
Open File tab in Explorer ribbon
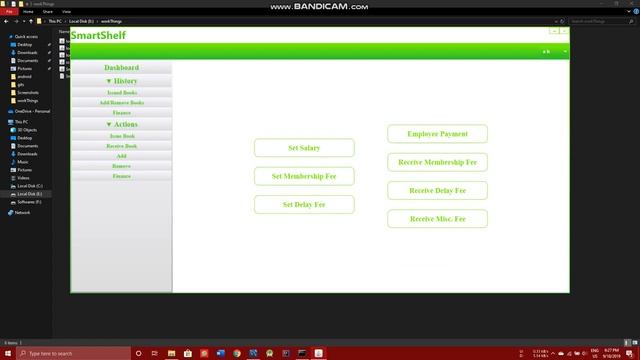coord(9,12)
